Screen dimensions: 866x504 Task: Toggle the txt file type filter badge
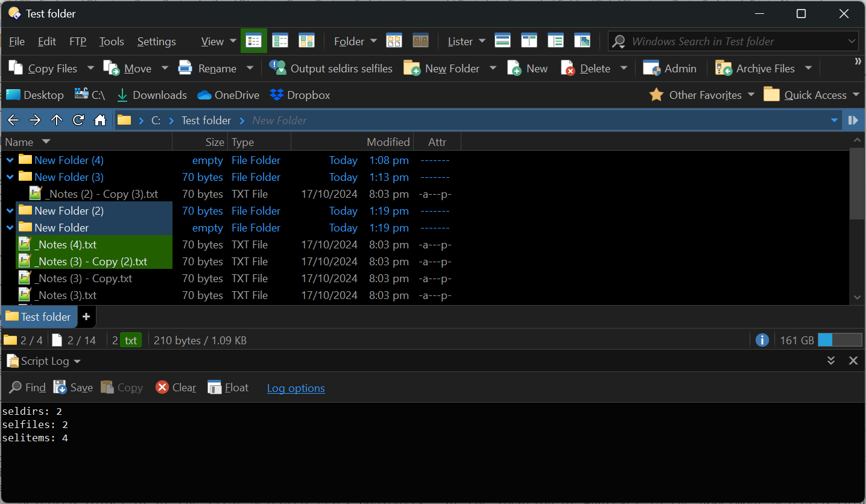(x=130, y=340)
